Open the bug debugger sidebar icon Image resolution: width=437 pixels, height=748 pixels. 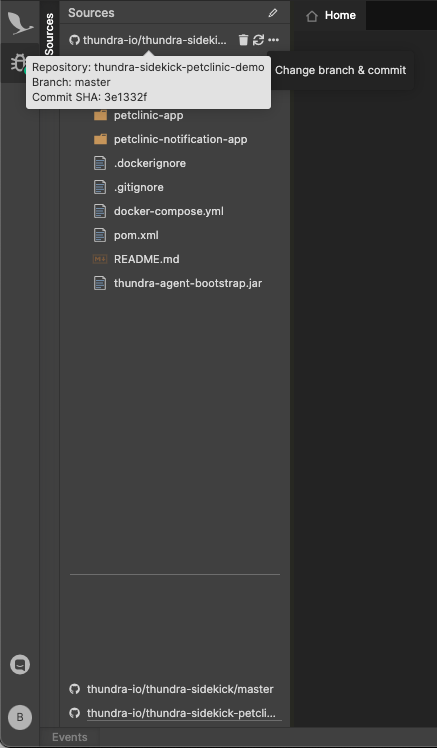19,62
